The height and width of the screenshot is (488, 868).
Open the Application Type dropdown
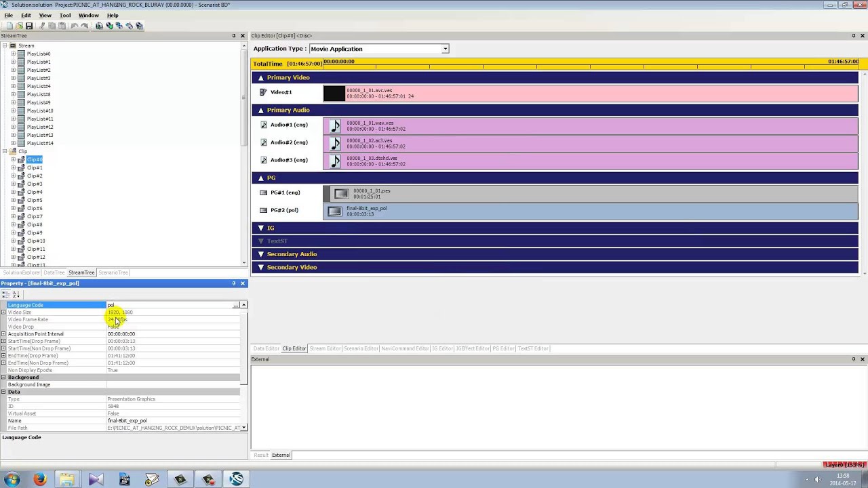445,49
